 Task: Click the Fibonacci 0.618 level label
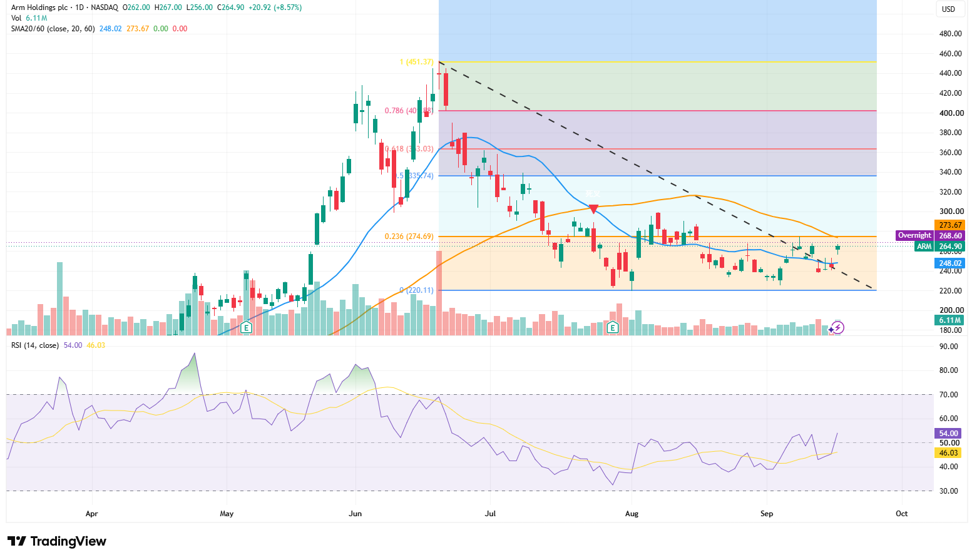coord(409,149)
